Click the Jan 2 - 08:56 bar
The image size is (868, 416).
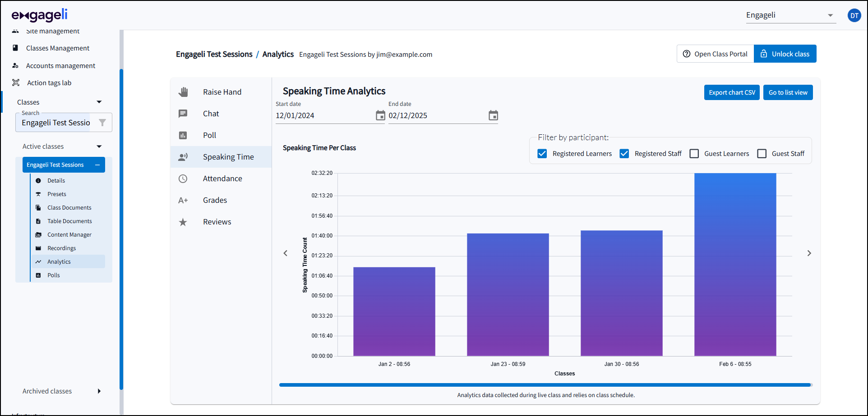point(394,311)
